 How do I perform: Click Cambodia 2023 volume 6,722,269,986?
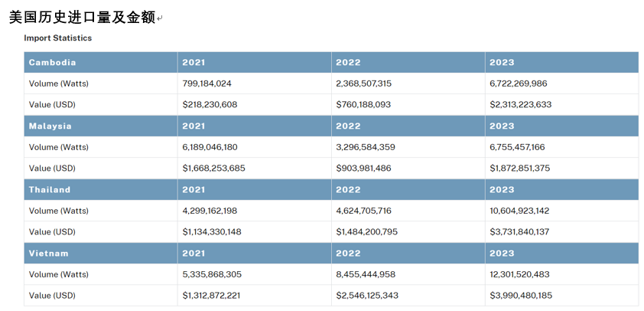click(519, 83)
